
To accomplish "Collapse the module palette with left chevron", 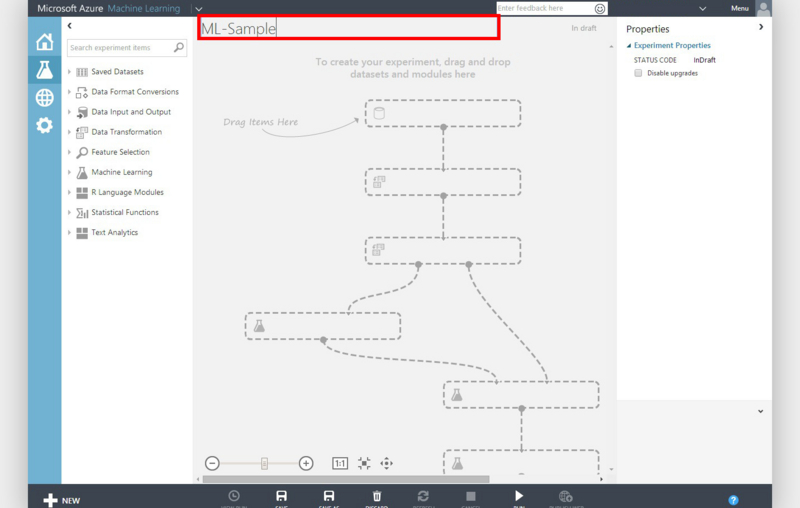I will 69,26.
